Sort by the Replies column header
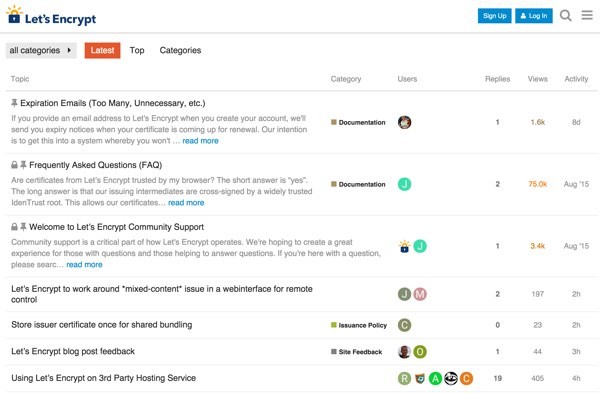This screenshot has width=600, height=393. [x=497, y=79]
